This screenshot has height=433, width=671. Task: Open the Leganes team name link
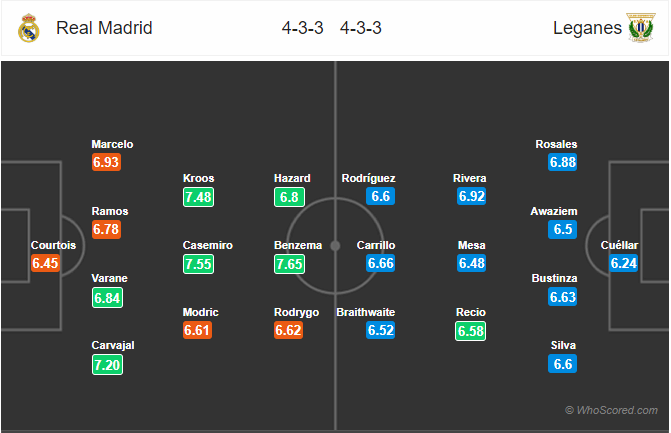(x=587, y=28)
